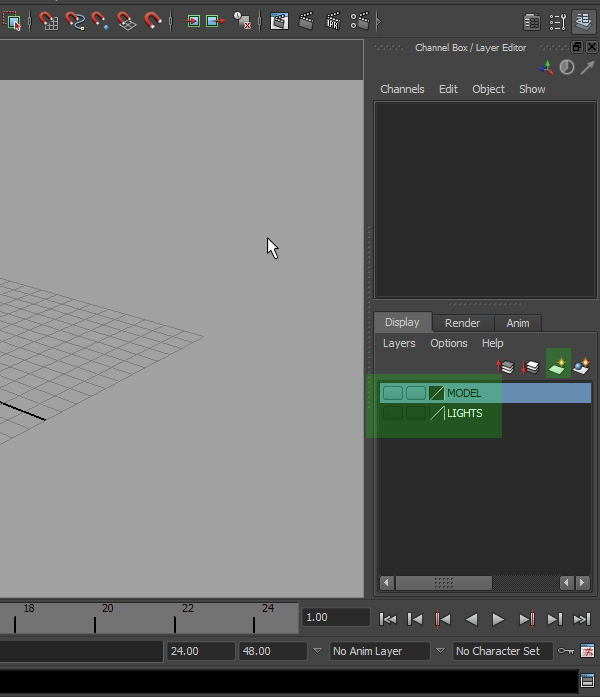Toggle the Tool Settings panel icon
The height and width of the screenshot is (697, 600).
click(x=557, y=22)
